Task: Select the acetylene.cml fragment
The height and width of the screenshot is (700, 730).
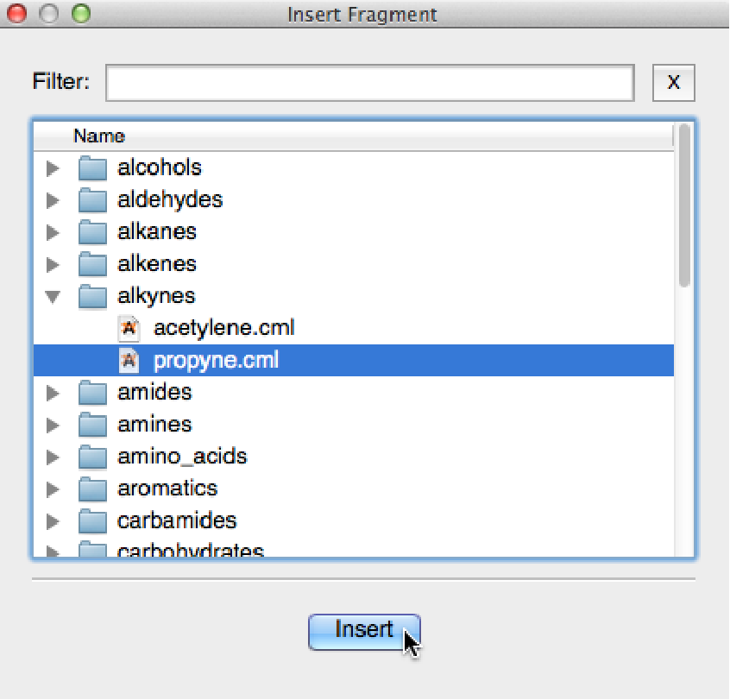Action: 223,328
